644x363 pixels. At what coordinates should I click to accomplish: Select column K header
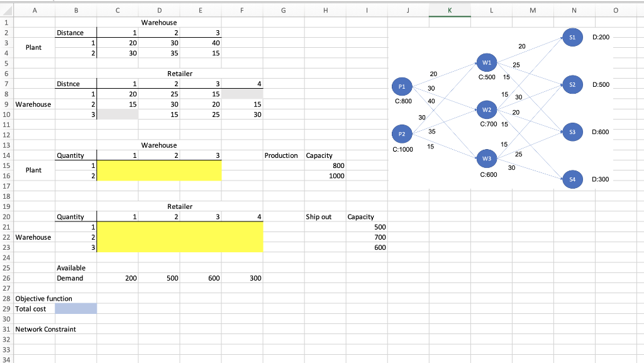(x=450, y=10)
